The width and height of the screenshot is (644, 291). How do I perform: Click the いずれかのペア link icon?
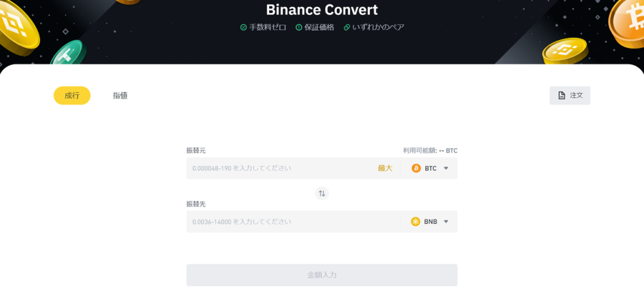point(347,27)
